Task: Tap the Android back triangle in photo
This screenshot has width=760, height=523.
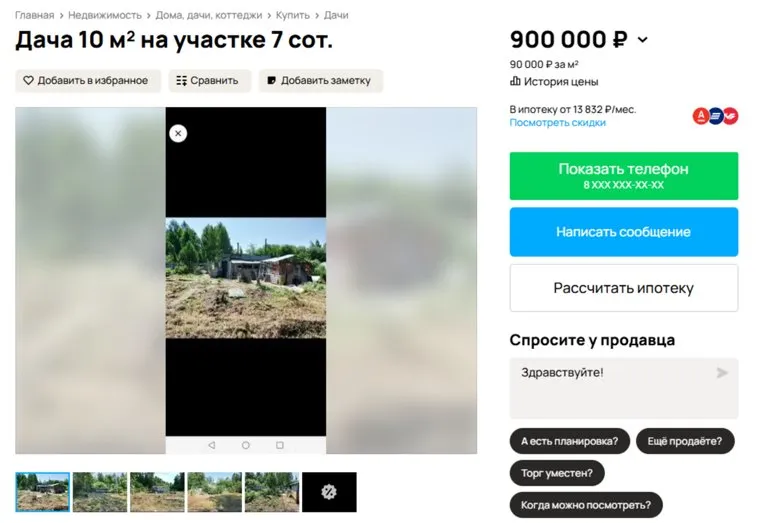Action: coord(211,445)
